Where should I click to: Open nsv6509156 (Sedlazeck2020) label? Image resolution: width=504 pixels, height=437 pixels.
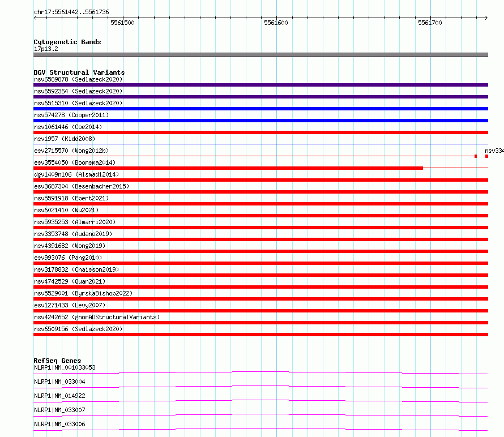(x=78, y=329)
